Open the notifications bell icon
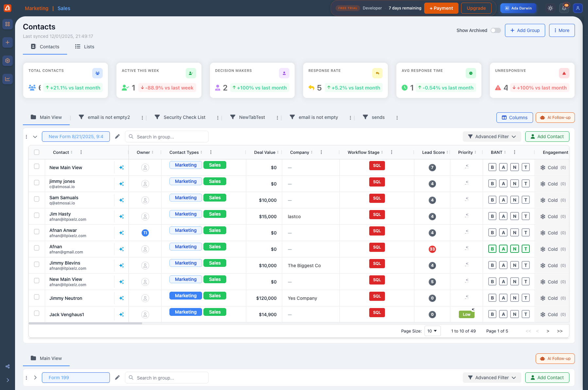This screenshot has height=390, width=588. point(564,8)
